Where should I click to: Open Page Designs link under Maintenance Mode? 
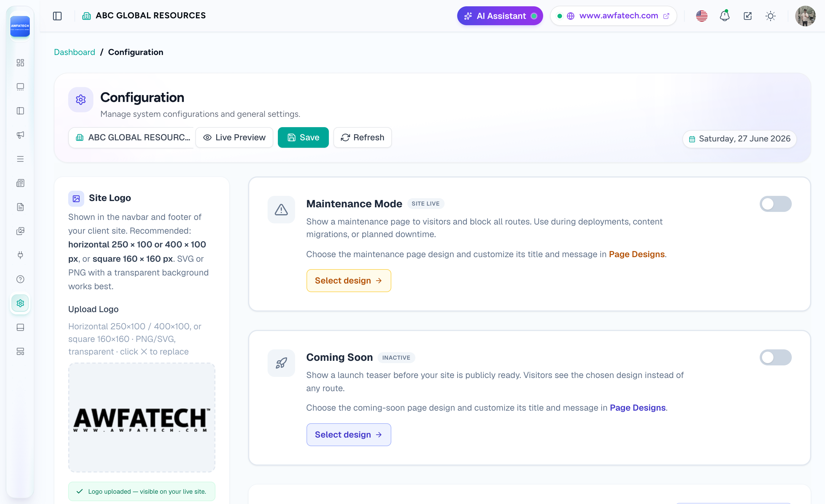tap(637, 254)
